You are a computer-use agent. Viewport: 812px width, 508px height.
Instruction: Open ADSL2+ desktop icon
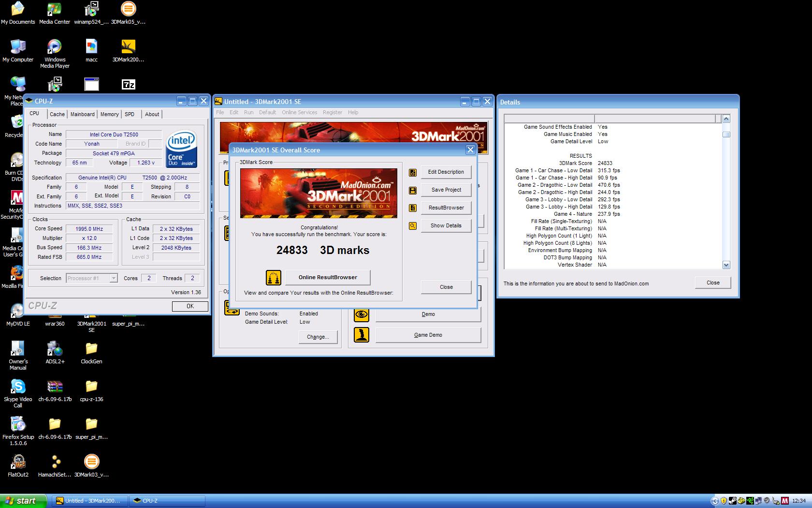tap(55, 353)
